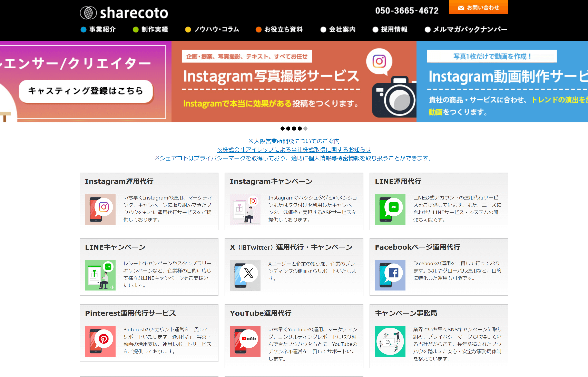The width and height of the screenshot is (588, 377).
Task: Open the Facebookページ運用代行 card title
Action: [418, 247]
